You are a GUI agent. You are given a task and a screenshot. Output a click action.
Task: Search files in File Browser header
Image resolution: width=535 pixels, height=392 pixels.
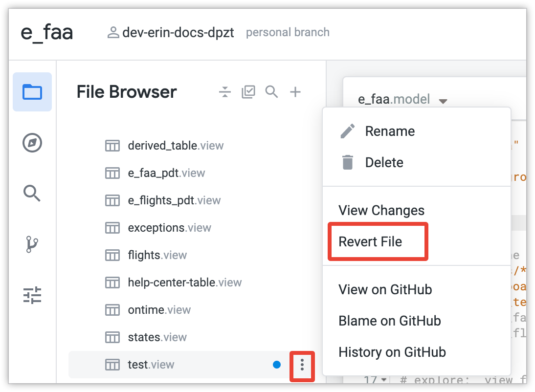pyautogui.click(x=272, y=92)
